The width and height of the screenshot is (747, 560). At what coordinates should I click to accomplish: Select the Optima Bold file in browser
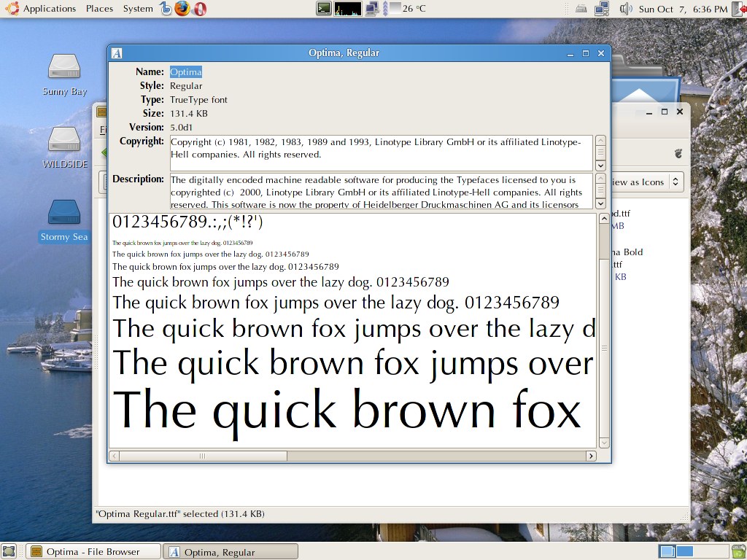pos(627,264)
